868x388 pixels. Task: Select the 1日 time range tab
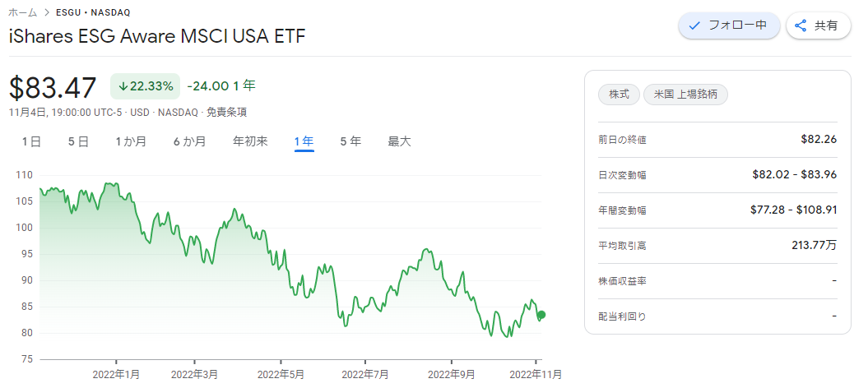point(31,141)
